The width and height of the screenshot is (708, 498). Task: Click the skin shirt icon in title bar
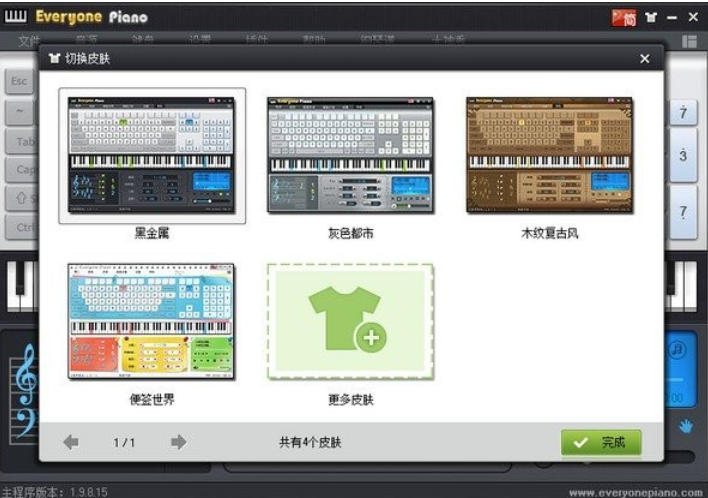651,17
